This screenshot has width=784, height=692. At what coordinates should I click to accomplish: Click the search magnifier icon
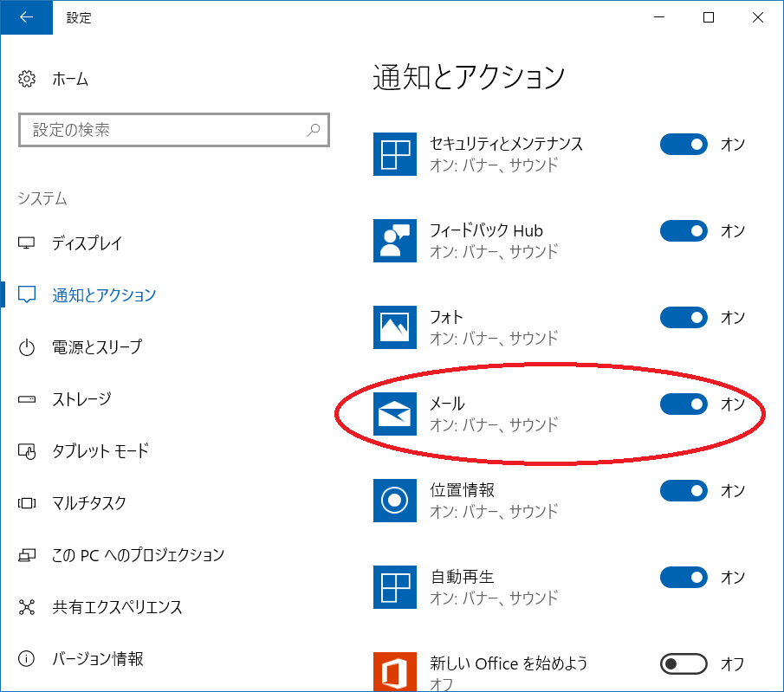tap(314, 130)
